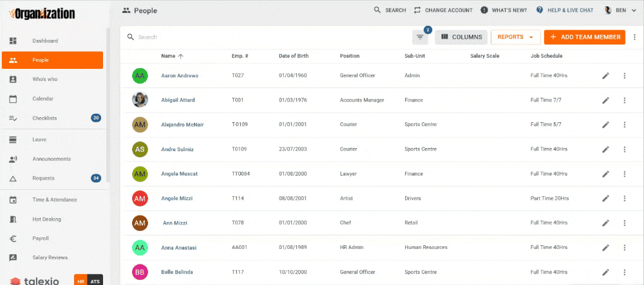Open Time & Attendance sidebar item
This screenshot has width=644, height=285.
pos(55,200)
